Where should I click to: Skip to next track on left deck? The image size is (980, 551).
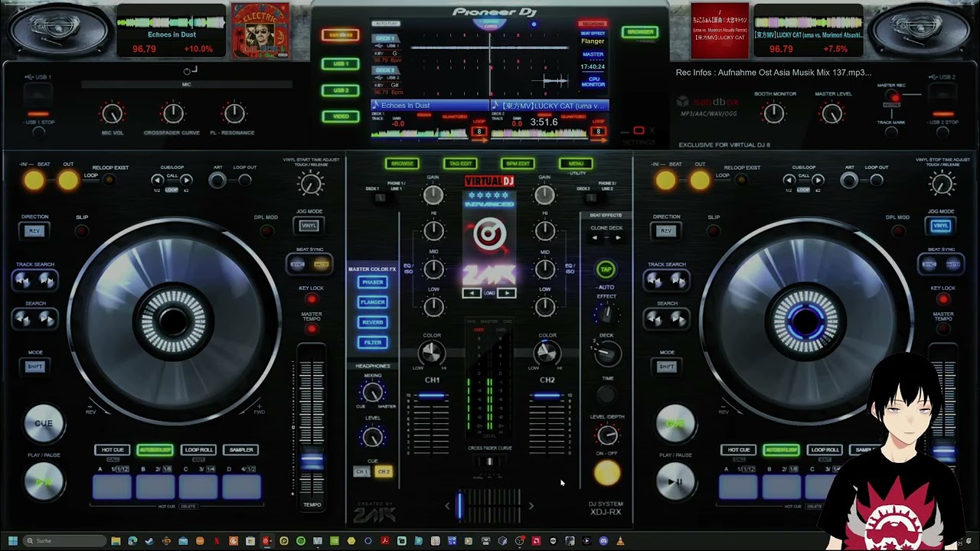click(x=47, y=281)
